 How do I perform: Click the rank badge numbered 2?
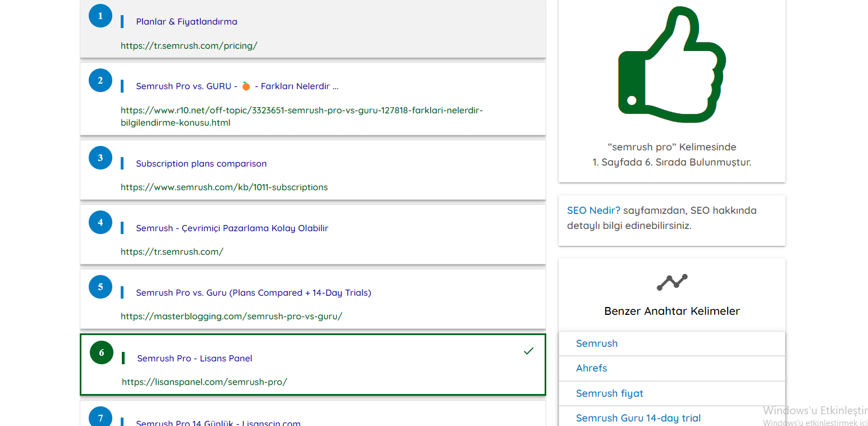pos(100,80)
